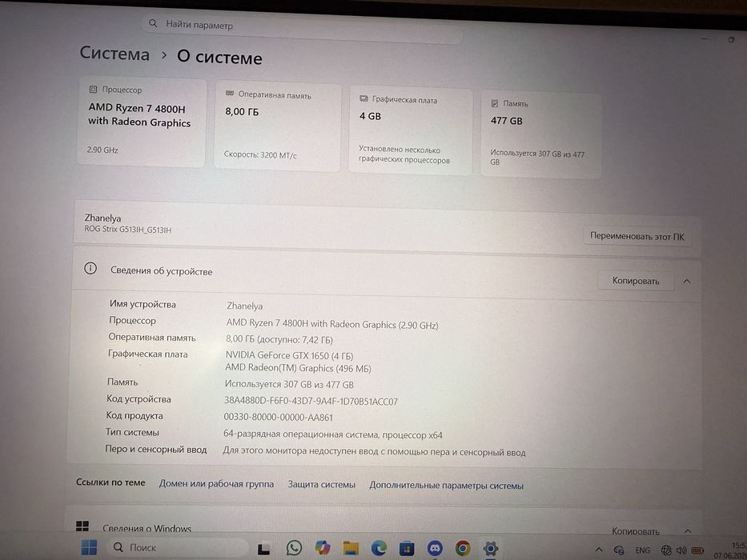This screenshot has height=560, width=747.
Task: Open Домен или рабочая группа link
Action: [216, 484]
